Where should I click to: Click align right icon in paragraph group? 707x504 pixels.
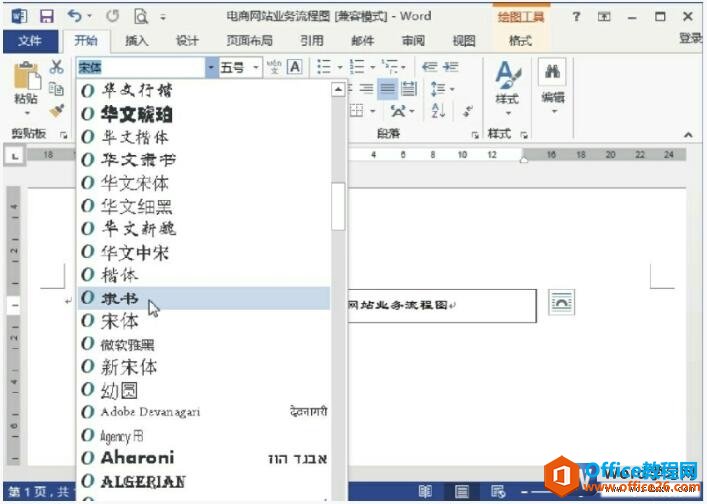tap(367, 88)
